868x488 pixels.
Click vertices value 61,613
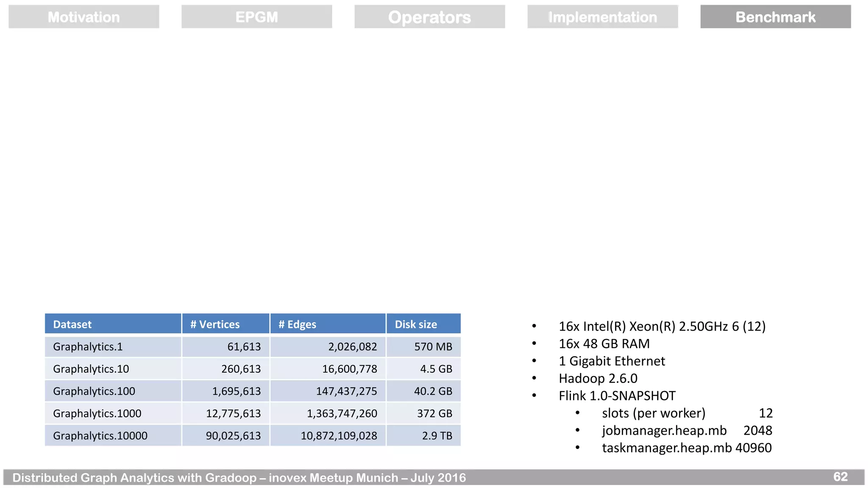pyautogui.click(x=226, y=347)
